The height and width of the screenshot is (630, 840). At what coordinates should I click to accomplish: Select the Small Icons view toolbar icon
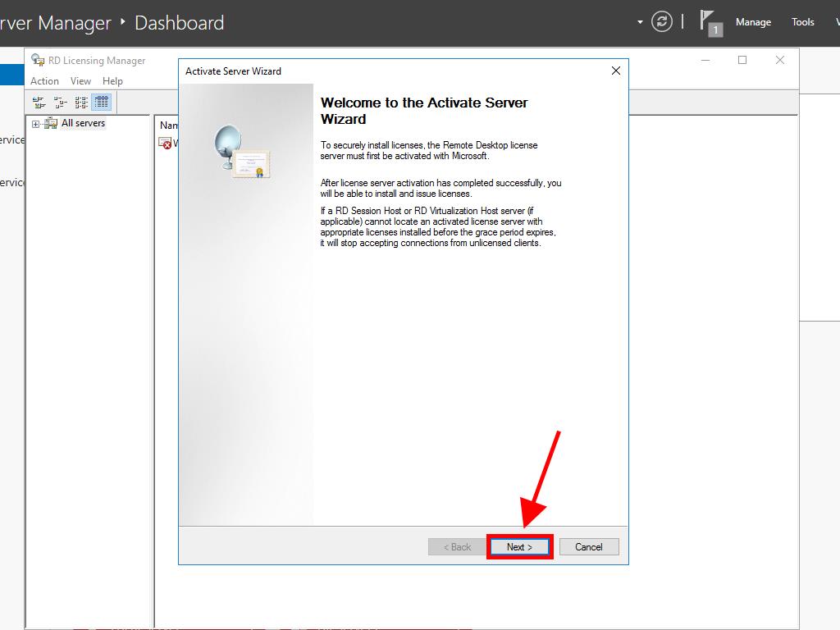(60, 103)
